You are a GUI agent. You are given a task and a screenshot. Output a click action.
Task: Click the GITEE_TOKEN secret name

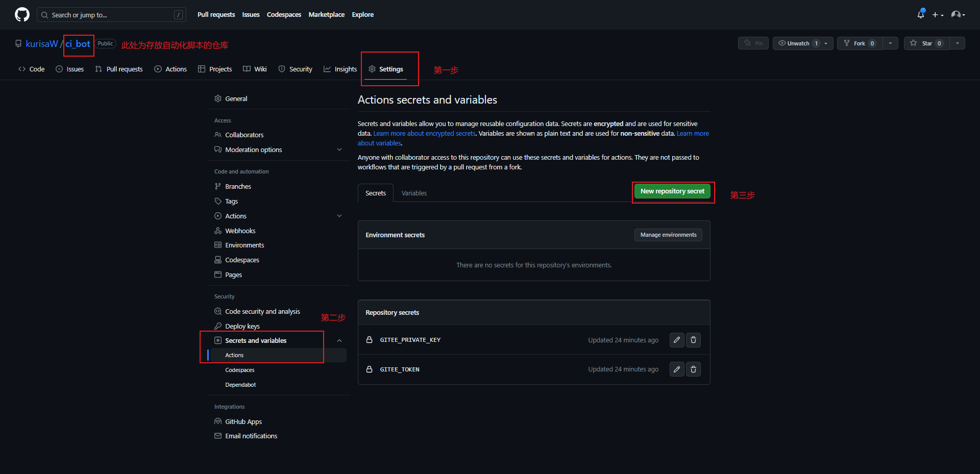400,369
